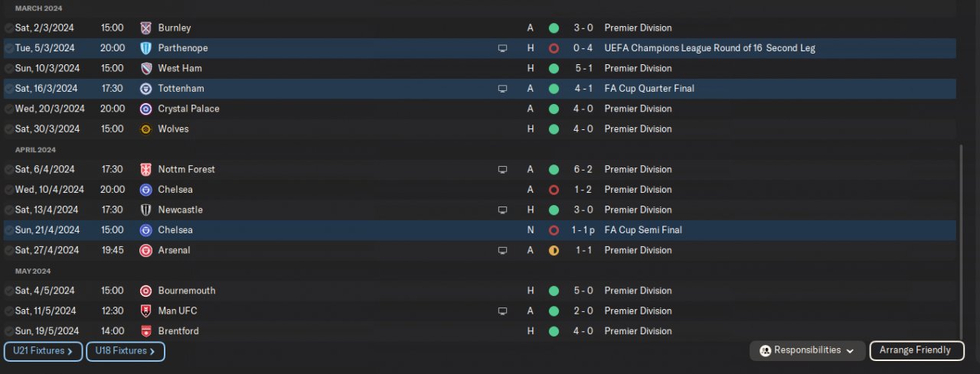Select the Chelsea FA Cup Semi Final row
Viewport: 980px width, 374px height.
point(479,230)
